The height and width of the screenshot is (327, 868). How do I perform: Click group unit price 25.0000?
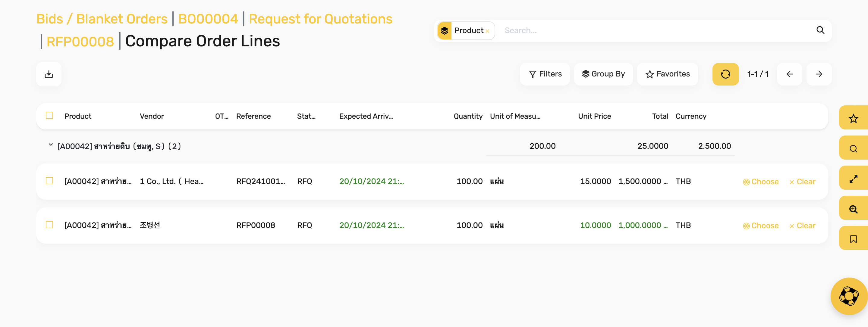[x=653, y=146]
